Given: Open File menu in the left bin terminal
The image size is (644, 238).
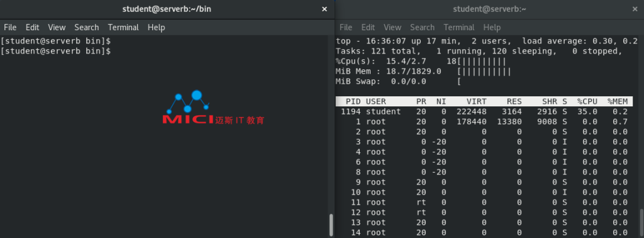Looking at the screenshot, I should click(10, 28).
